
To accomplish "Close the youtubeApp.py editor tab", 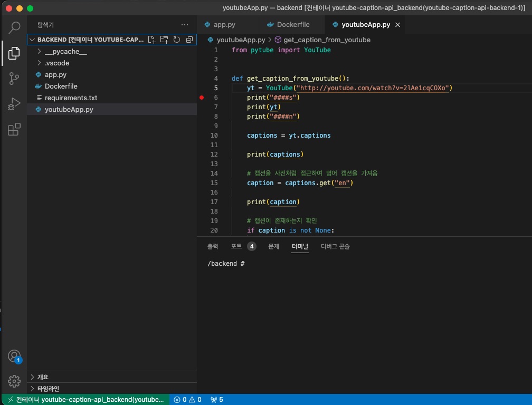I will click(x=397, y=25).
